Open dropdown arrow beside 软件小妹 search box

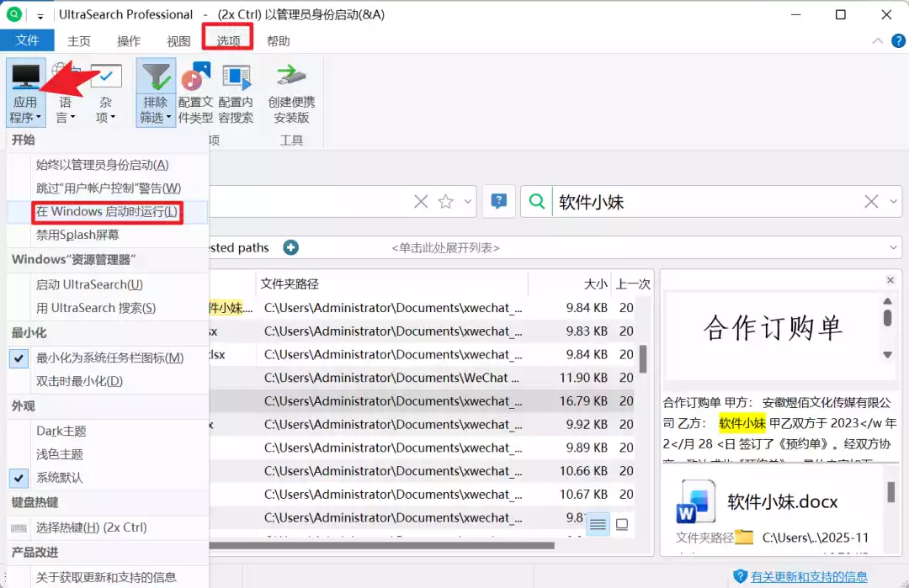coord(894,202)
